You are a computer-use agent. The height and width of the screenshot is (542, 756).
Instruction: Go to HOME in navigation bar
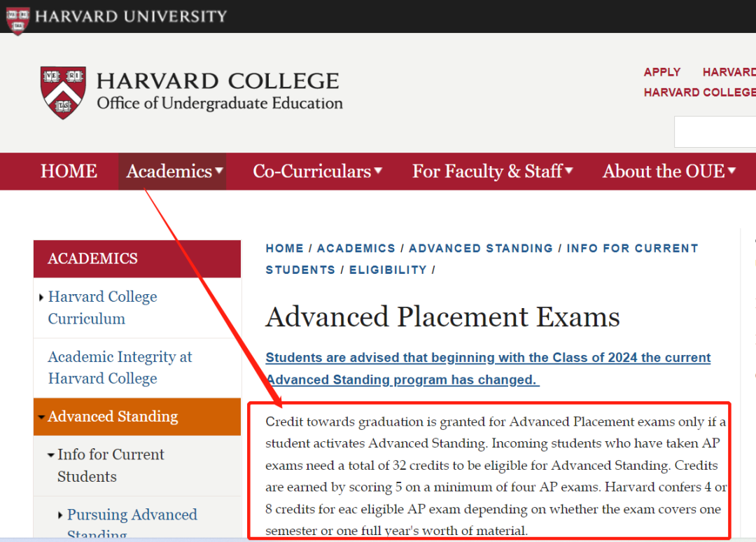[69, 172]
